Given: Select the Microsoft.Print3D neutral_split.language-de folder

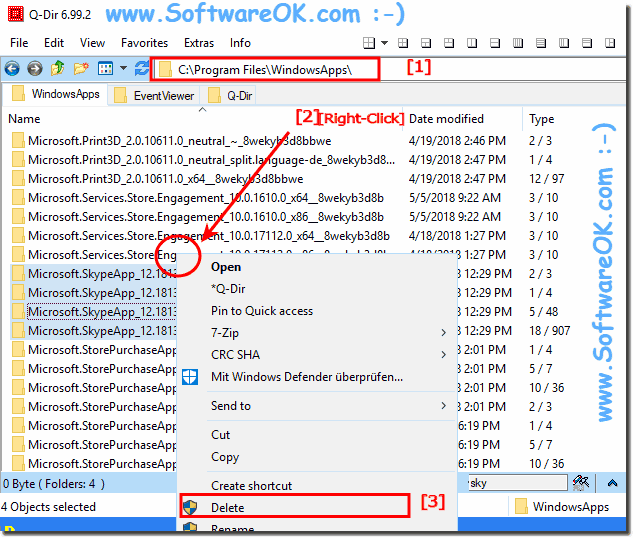Looking at the screenshot, I should (x=212, y=160).
